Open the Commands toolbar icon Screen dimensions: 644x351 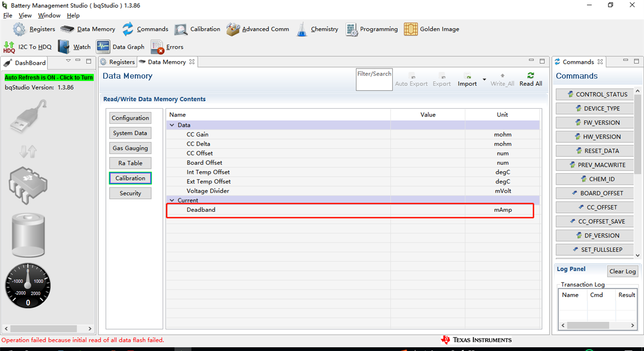tap(128, 29)
